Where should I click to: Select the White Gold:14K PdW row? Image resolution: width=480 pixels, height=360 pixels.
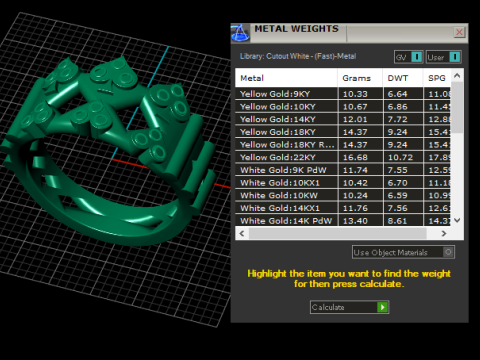pos(343,220)
